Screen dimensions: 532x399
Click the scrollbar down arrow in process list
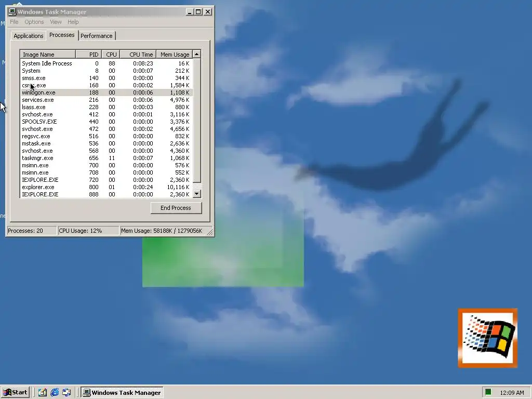[197, 194]
